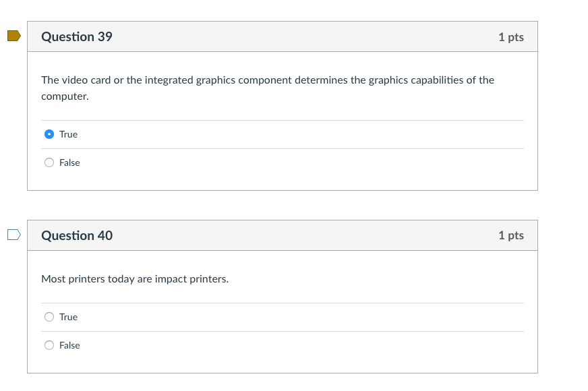Click the "1 pts" label on Question 40
The height and width of the screenshot is (391, 588).
coord(510,235)
